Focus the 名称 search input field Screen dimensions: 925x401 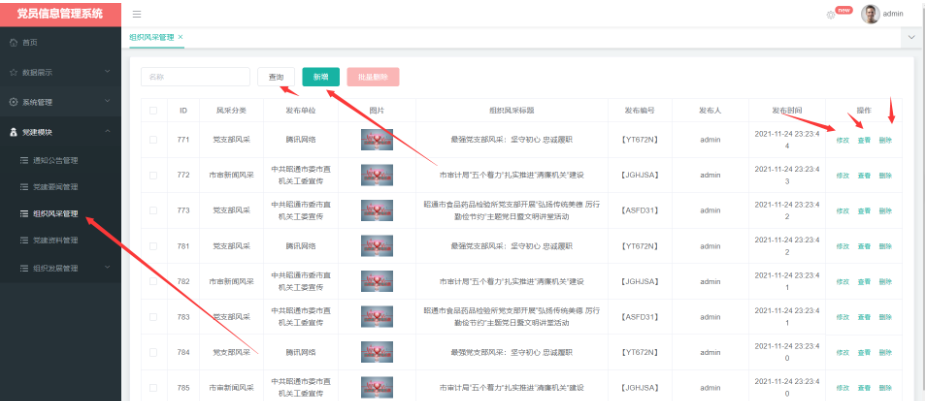(x=195, y=77)
